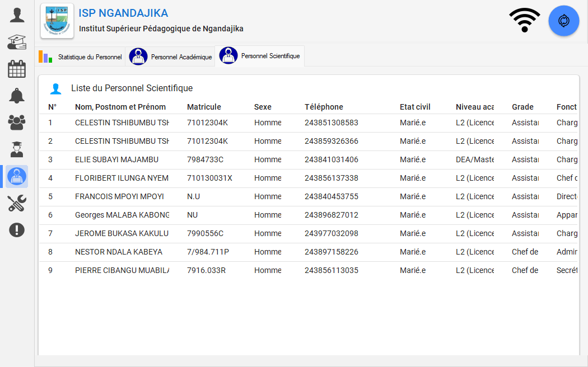Click the graduation cap and books icon
This screenshot has height=367, width=588.
click(17, 42)
